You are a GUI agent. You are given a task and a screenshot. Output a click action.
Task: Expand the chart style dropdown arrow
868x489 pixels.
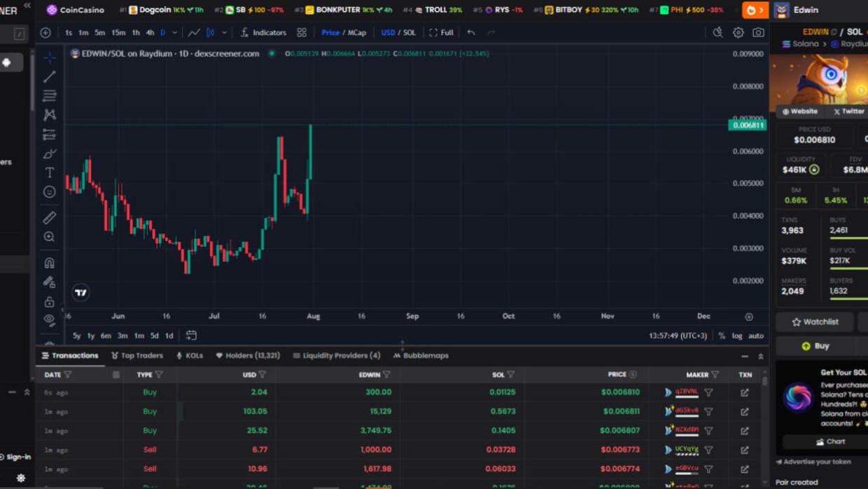[x=224, y=32]
